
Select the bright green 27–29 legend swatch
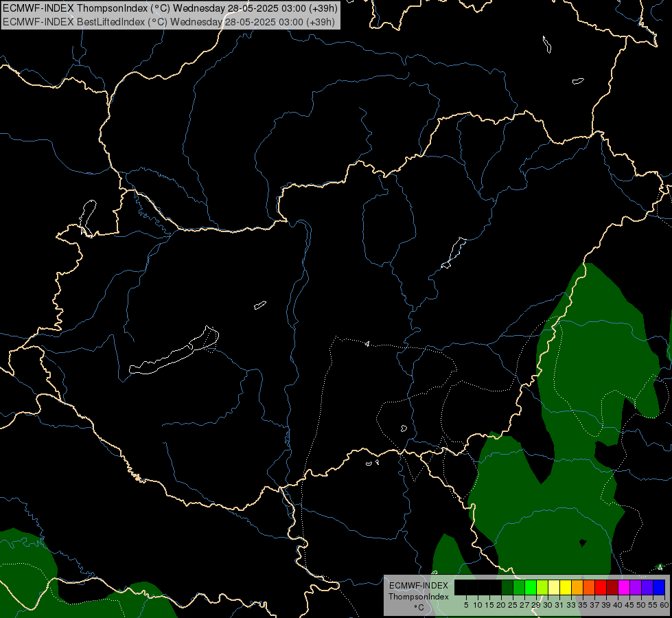click(531, 588)
